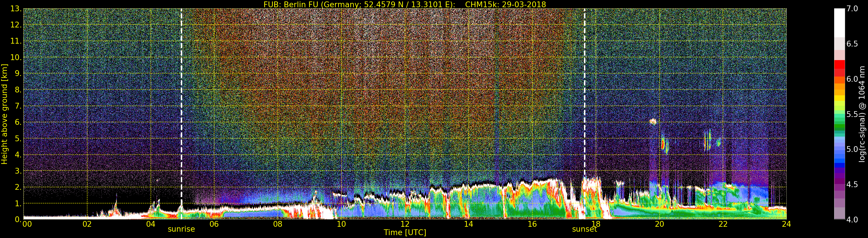Click the plot title 'FUB: Berlin FU'
The width and height of the screenshot is (868, 238).
click(404, 4)
